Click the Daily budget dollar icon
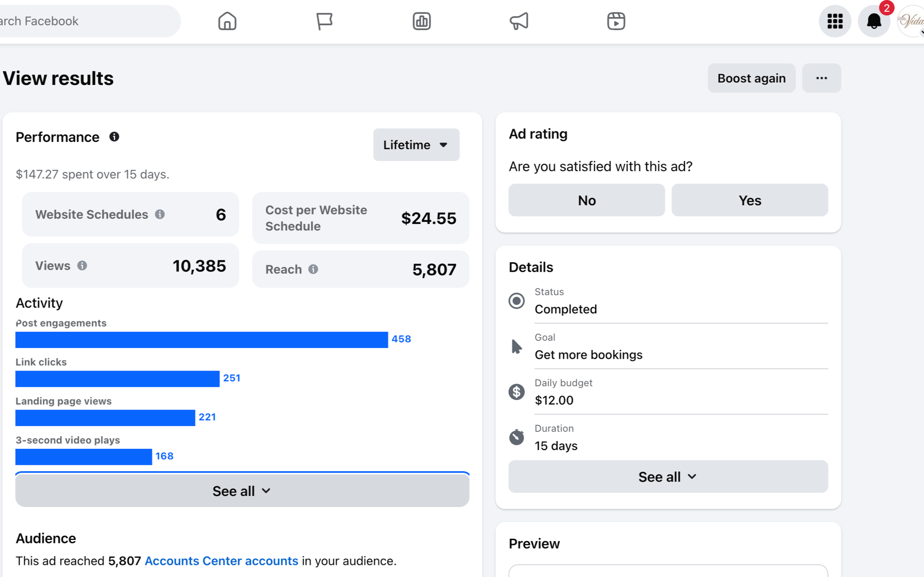This screenshot has width=924, height=577. click(517, 391)
